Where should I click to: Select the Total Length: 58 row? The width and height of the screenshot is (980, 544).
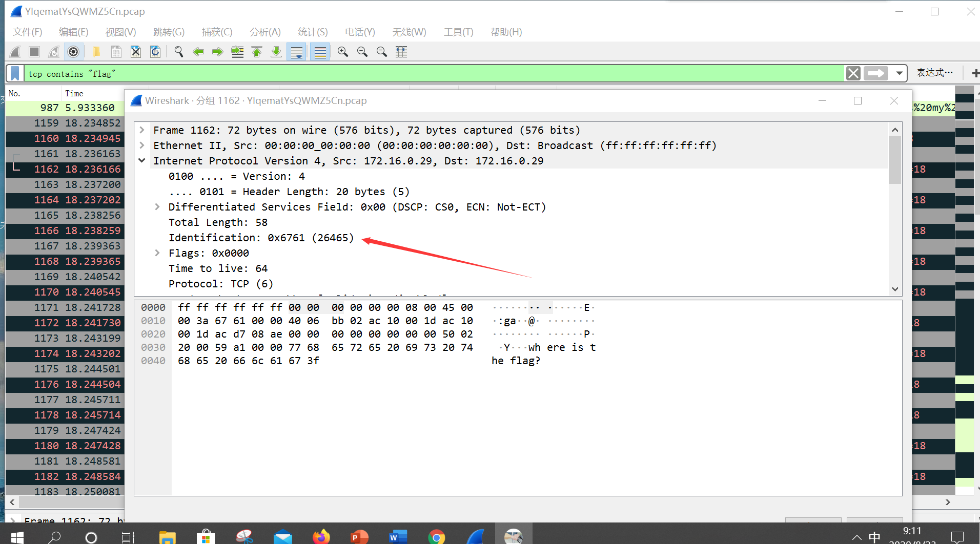coord(511,222)
